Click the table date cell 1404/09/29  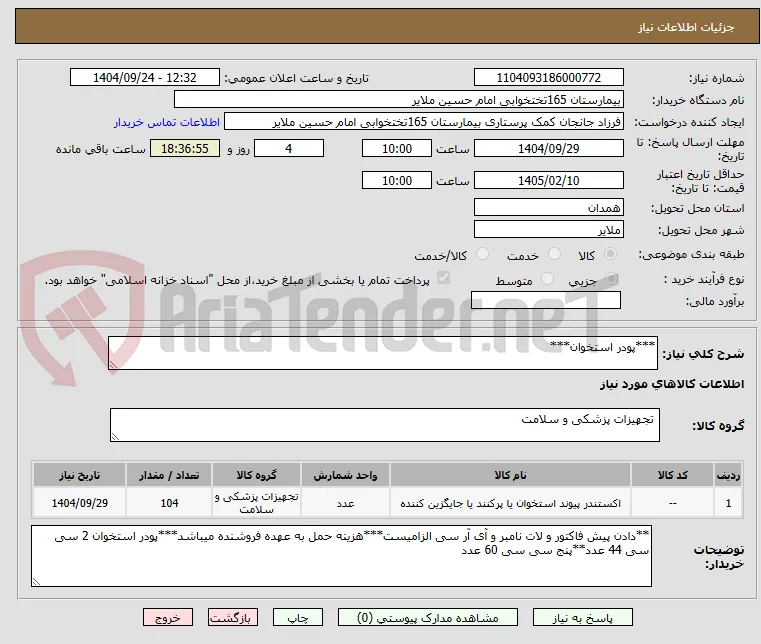pyautogui.click(x=80, y=503)
